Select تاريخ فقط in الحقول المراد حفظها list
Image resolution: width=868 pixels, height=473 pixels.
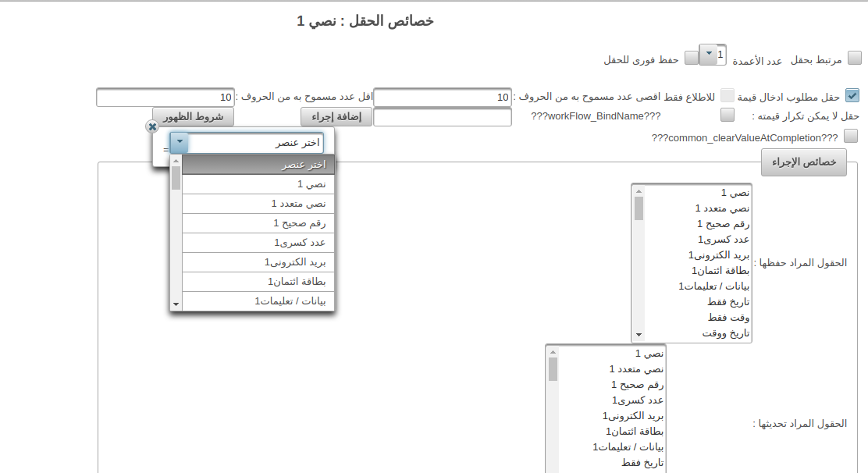[698, 301]
